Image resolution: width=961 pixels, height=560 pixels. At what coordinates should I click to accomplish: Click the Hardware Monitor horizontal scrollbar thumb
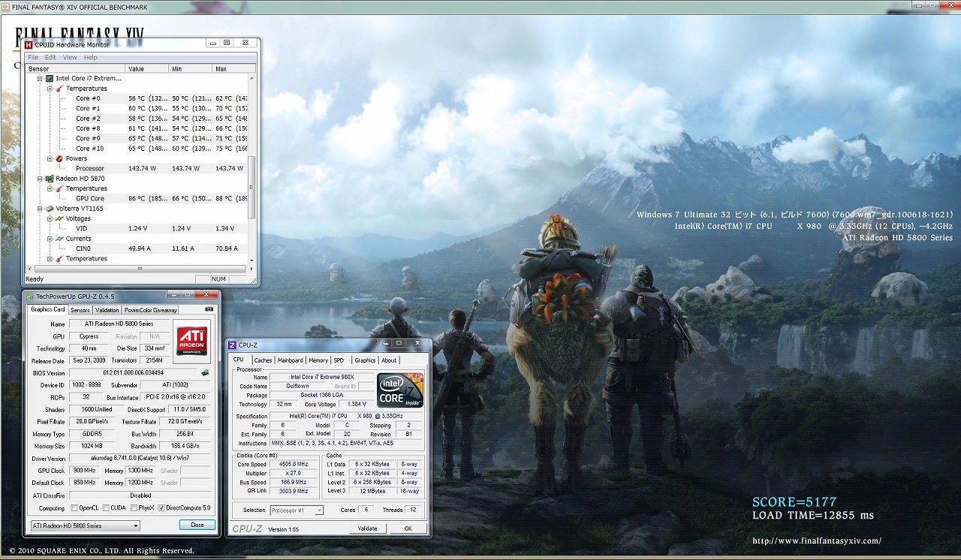point(140,269)
